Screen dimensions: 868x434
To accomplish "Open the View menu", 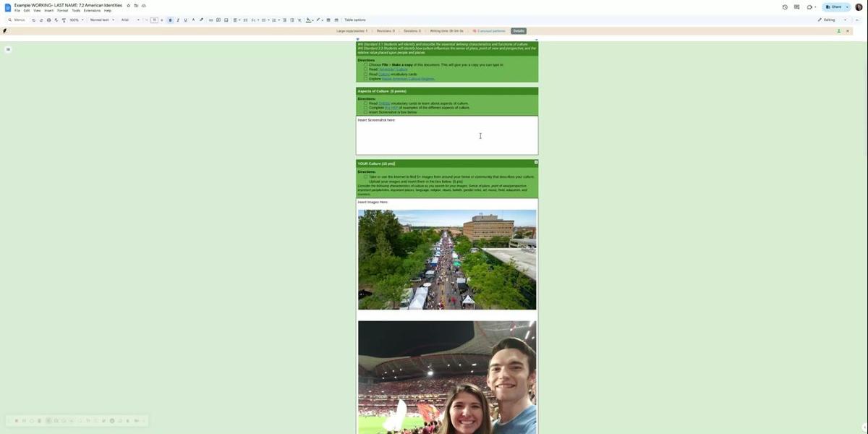I will [37, 11].
